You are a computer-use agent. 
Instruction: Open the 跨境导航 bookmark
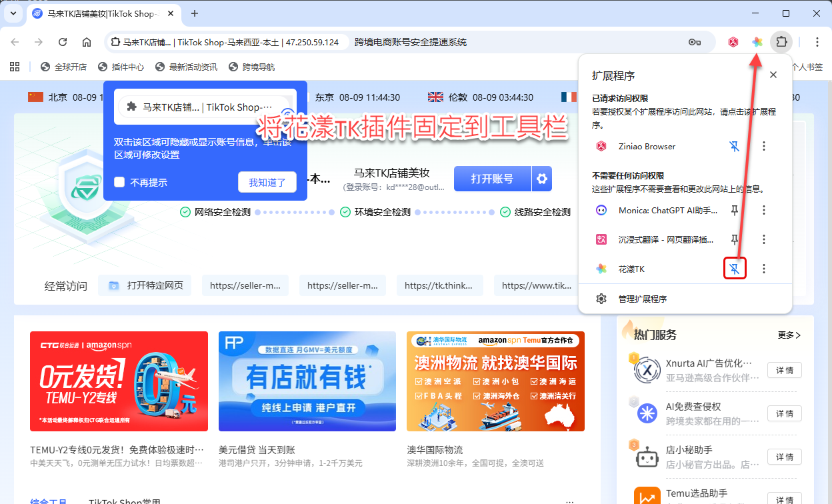pos(251,67)
